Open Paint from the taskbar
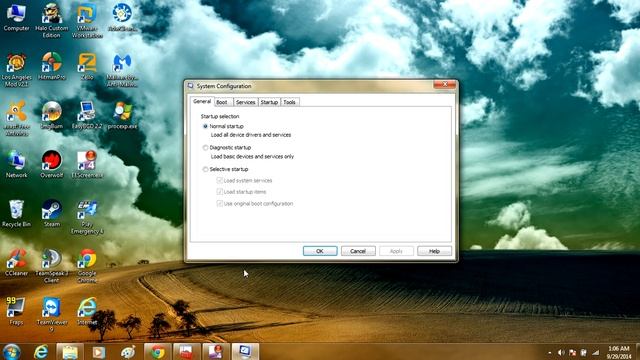Image resolution: width=640 pixels, height=360 pixels. pos(128,352)
